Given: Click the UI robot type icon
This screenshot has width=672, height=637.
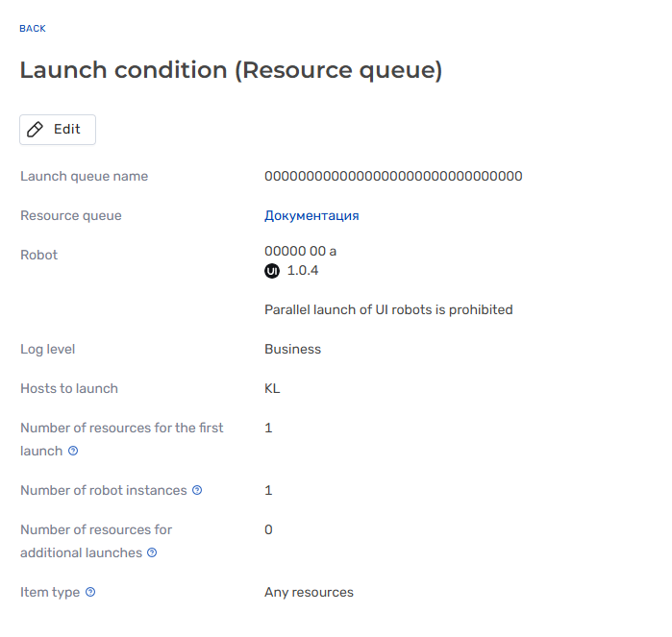Looking at the screenshot, I should tap(272, 271).
